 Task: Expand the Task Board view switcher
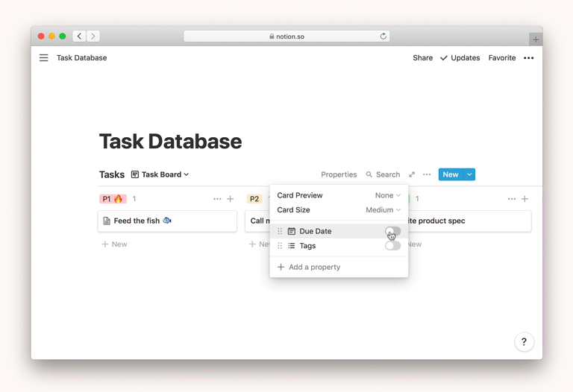[160, 174]
